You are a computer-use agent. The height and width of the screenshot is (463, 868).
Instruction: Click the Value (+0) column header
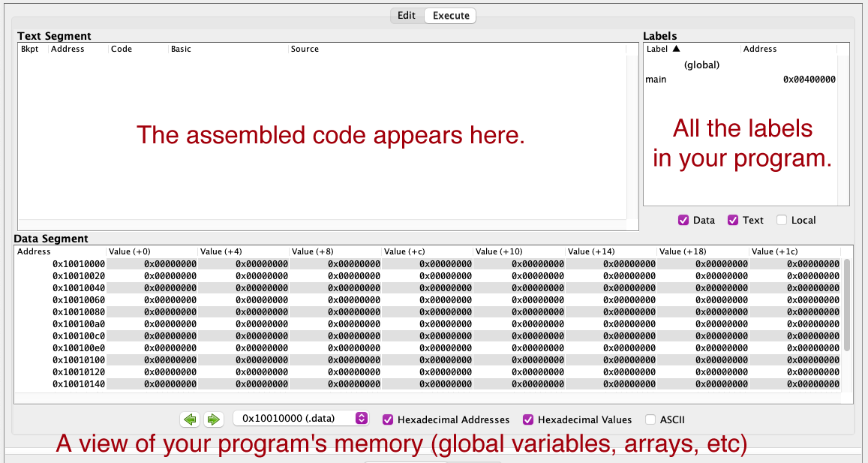coord(152,251)
